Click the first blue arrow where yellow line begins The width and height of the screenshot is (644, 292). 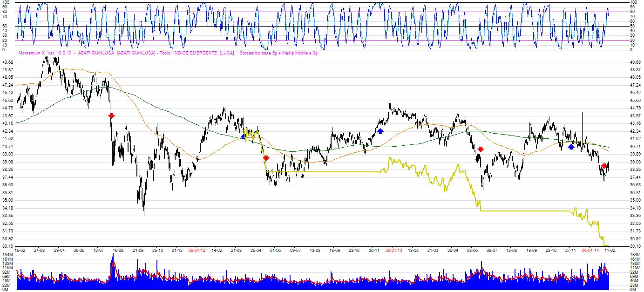click(x=243, y=136)
